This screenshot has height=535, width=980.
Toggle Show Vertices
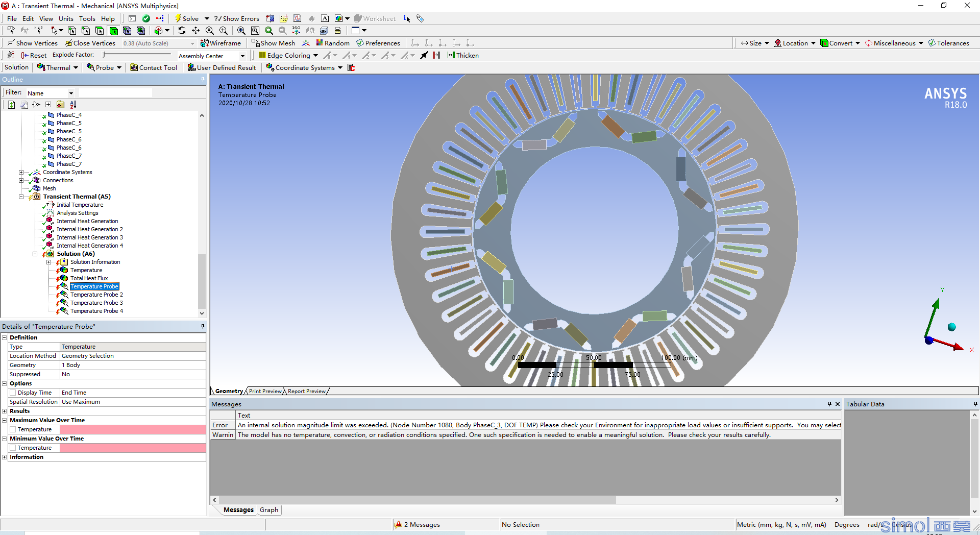pyautogui.click(x=32, y=43)
